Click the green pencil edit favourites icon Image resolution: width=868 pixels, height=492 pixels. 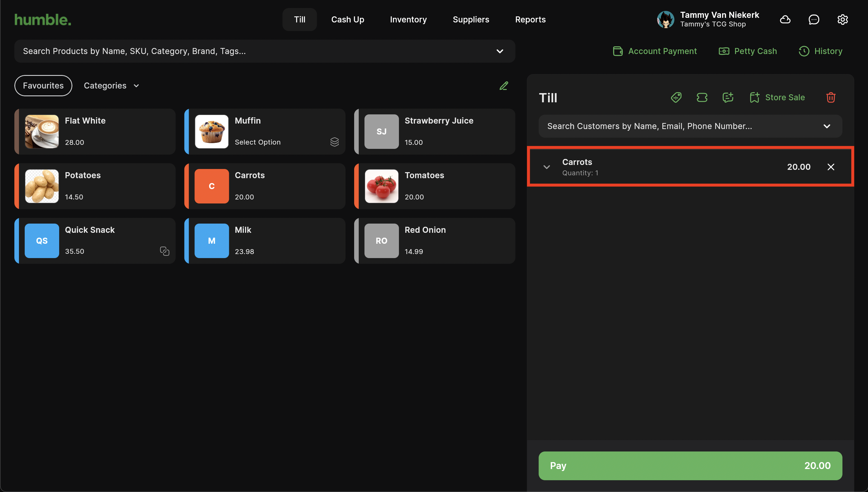coord(504,86)
